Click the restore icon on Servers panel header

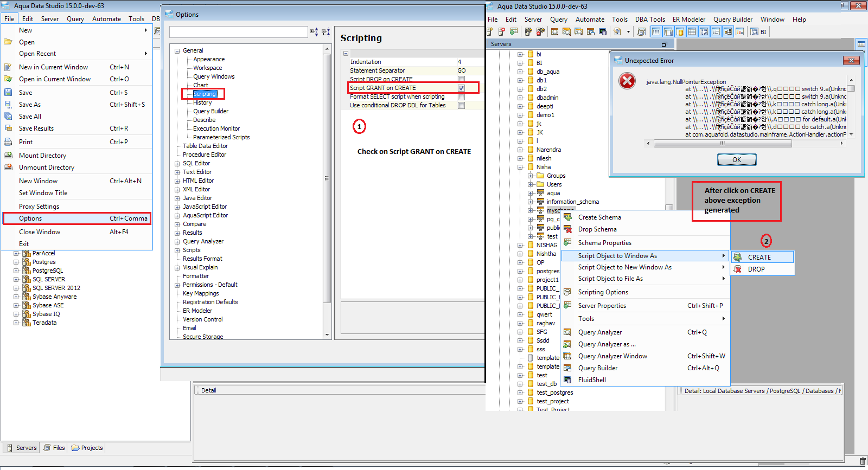[664, 44]
